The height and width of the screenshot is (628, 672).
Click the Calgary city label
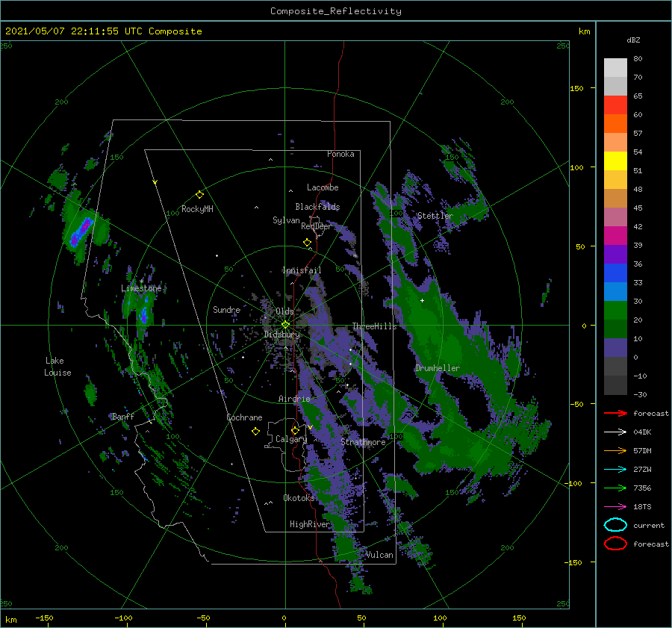(291, 439)
